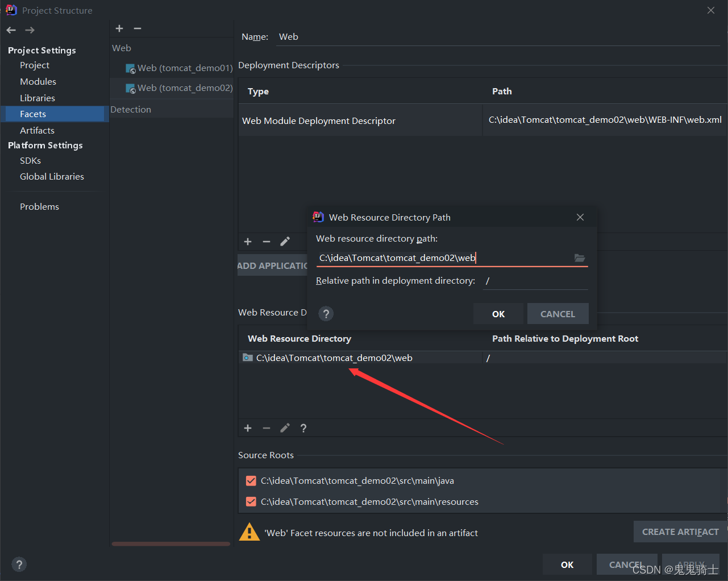Click Cancel in Project Structure window
728x581 pixels.
627,565
